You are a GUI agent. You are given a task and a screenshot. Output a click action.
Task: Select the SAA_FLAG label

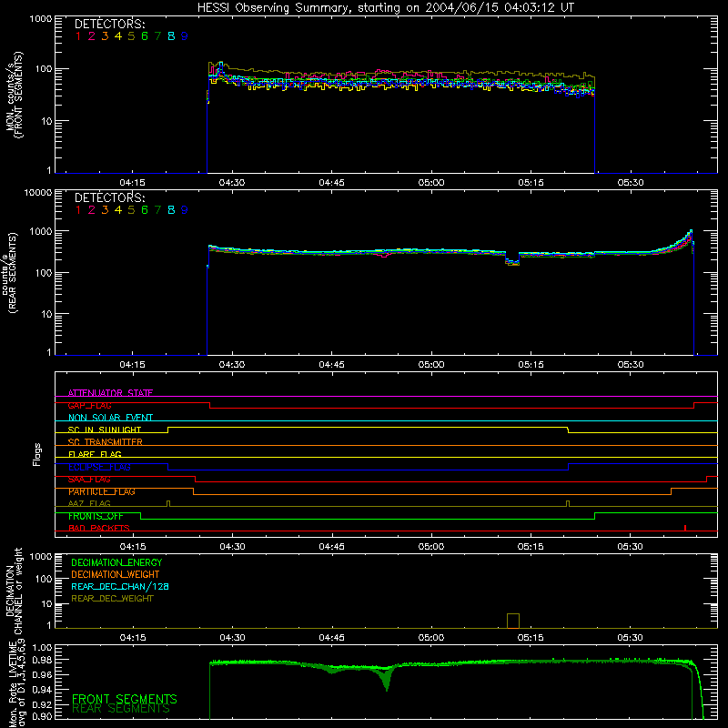click(89, 480)
